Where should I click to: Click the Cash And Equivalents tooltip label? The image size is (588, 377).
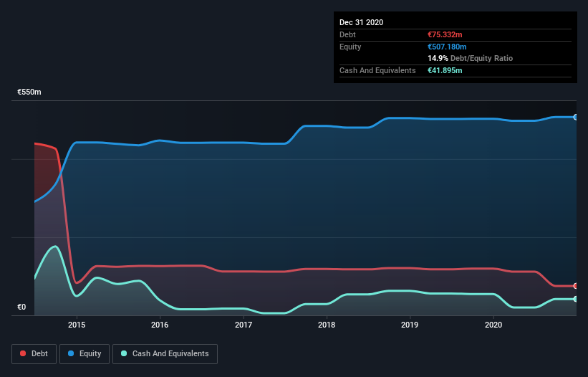click(377, 70)
